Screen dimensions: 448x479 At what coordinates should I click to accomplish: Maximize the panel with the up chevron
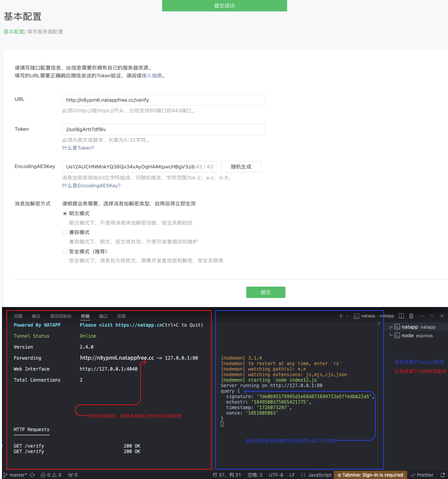pyautogui.click(x=432, y=316)
